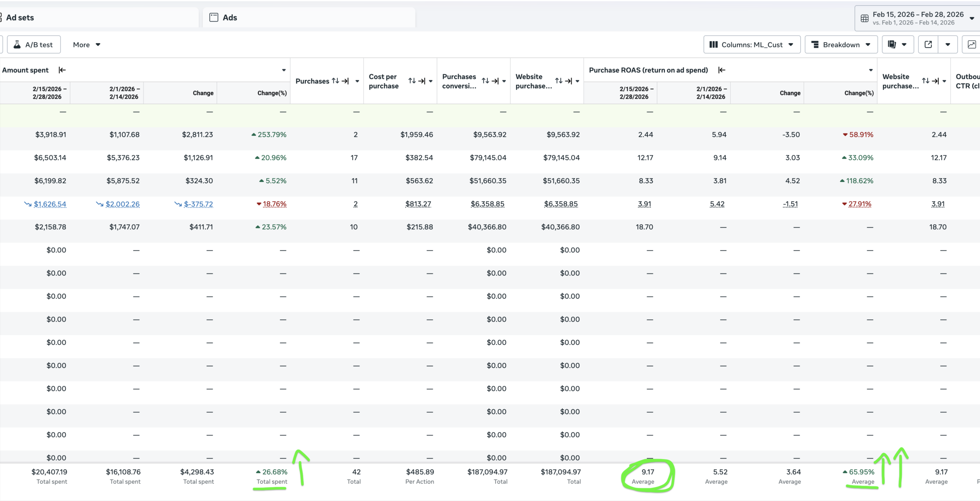Image resolution: width=980 pixels, height=501 pixels.
Task: Collapse the Amount spent comparison columns
Action: point(62,70)
